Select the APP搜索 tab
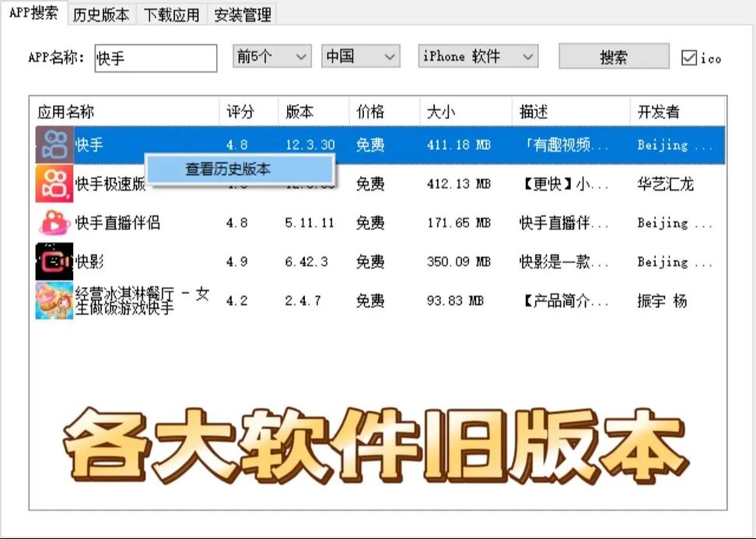The height and width of the screenshot is (539, 756). click(x=32, y=13)
